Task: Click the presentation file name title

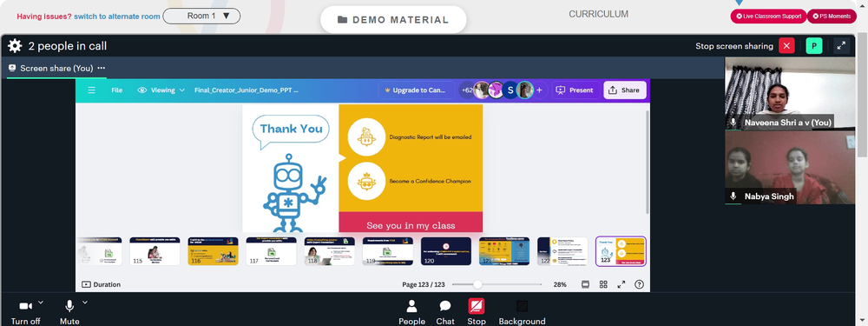Action: pyautogui.click(x=247, y=90)
